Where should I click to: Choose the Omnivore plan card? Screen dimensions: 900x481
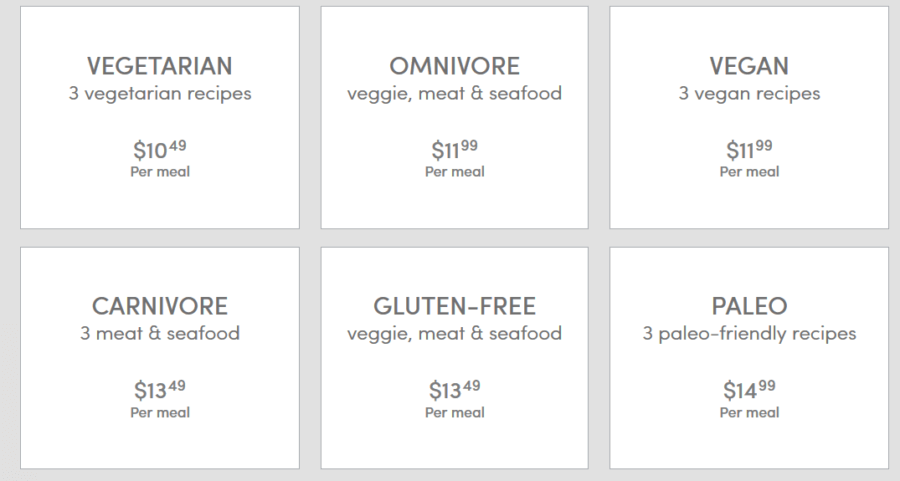coord(455,118)
